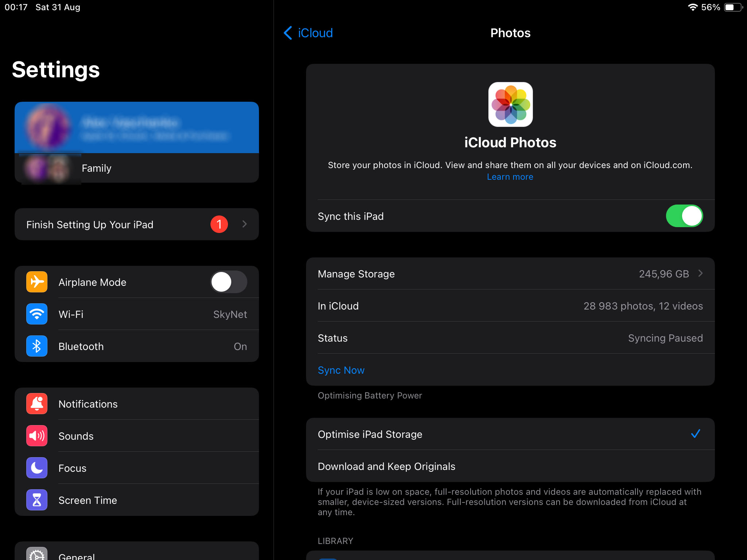Tap the Bluetooth settings icon
The width and height of the screenshot is (747, 560).
[36, 346]
